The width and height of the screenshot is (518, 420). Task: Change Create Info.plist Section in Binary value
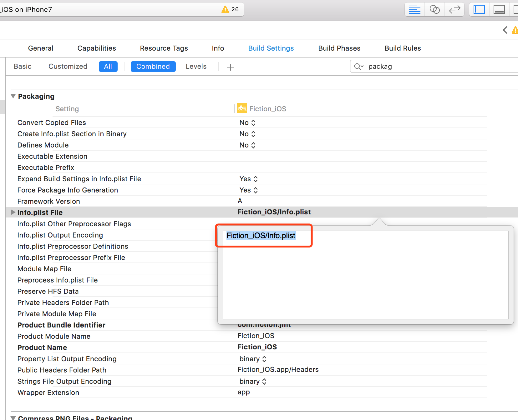[247, 134]
